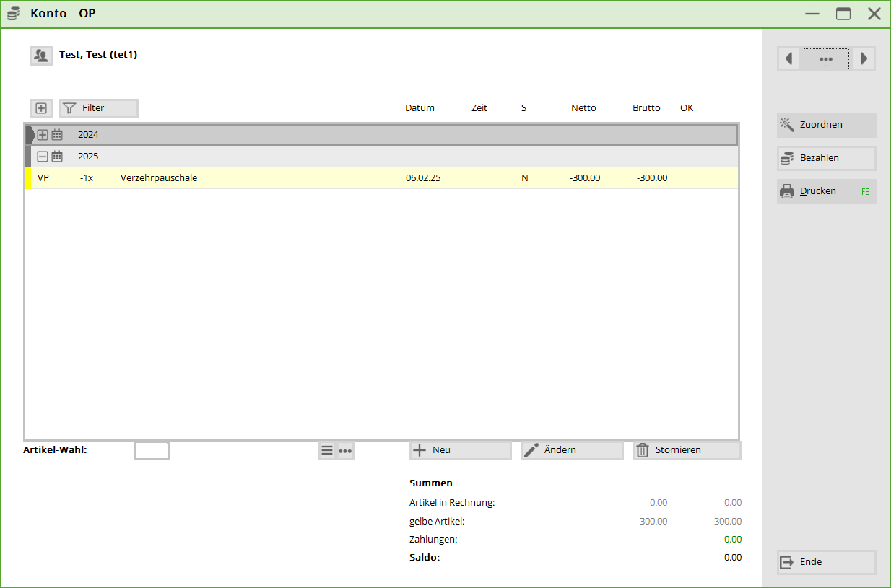Image resolution: width=891 pixels, height=588 pixels.
Task: Select the Verzehrpauschale entry row
Action: (x=289, y=178)
